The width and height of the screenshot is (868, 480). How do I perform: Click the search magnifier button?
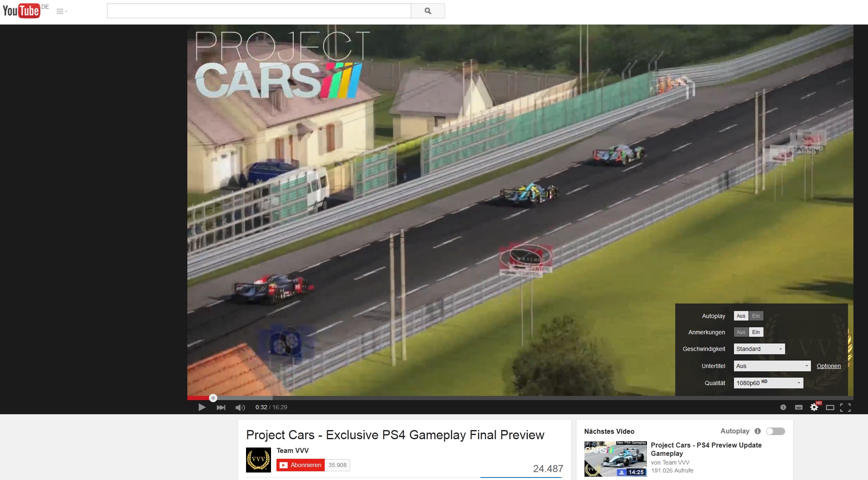pos(428,11)
